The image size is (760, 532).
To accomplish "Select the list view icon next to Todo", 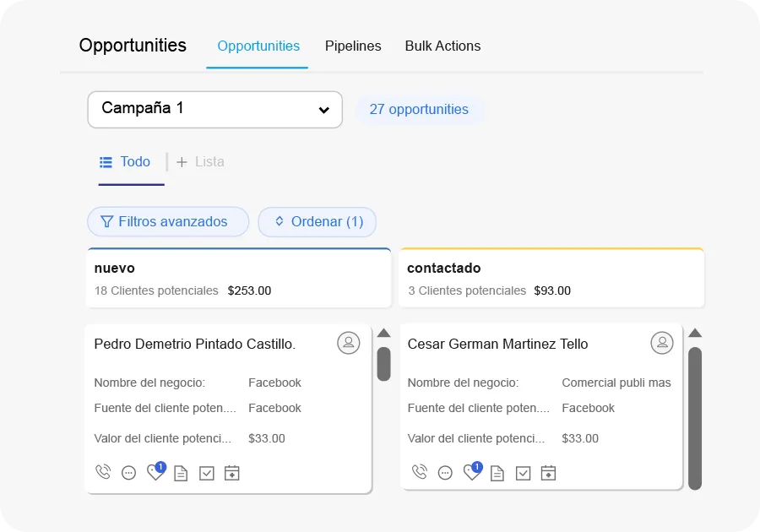I will click(x=105, y=161).
